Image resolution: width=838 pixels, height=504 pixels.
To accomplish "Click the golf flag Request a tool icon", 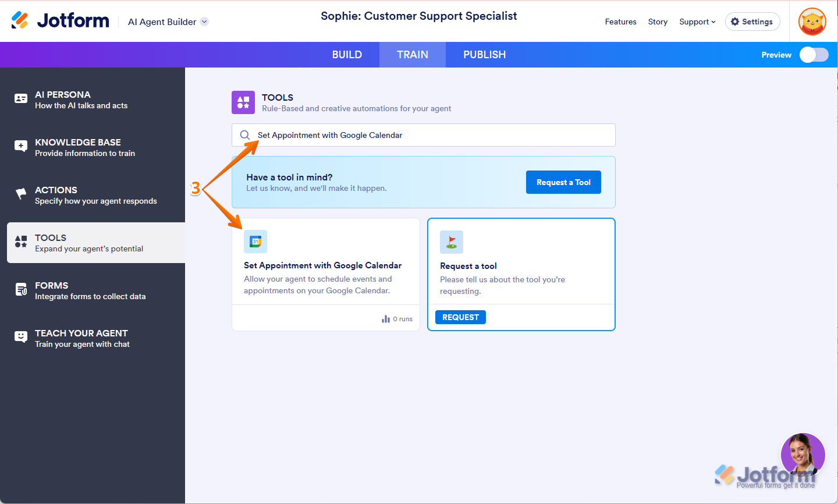I will [x=452, y=242].
